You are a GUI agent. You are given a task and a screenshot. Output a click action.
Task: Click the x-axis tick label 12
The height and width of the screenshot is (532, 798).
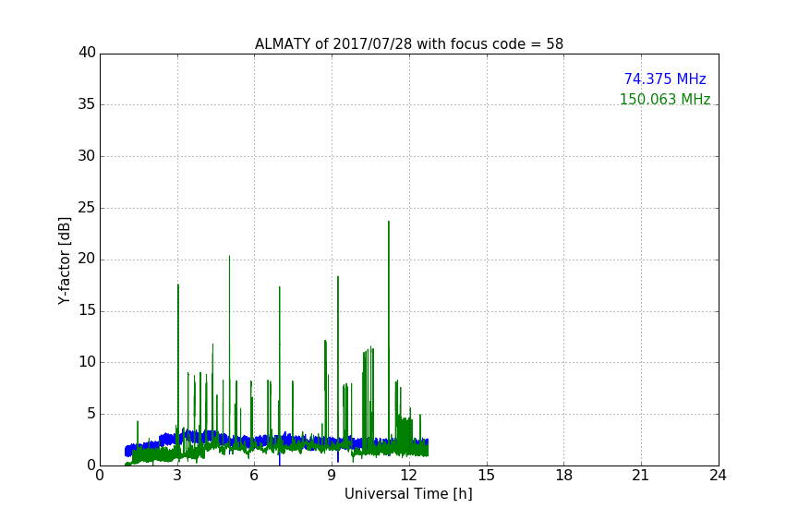pos(409,476)
